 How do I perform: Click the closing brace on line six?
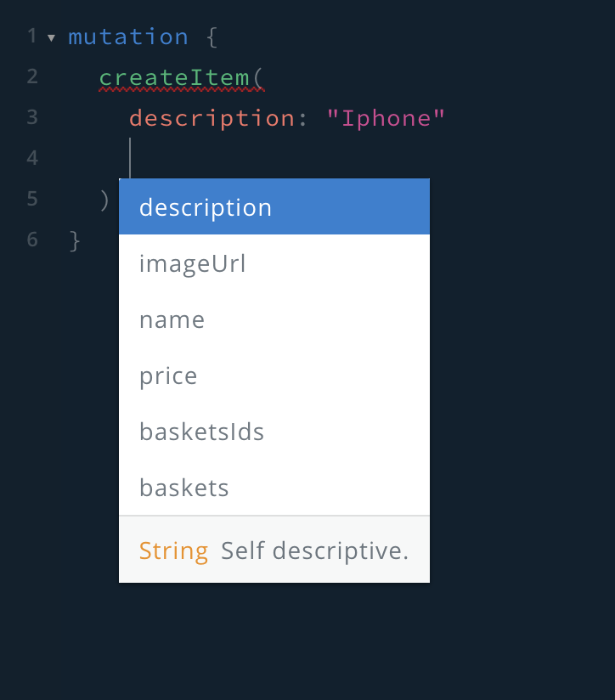[x=75, y=240]
